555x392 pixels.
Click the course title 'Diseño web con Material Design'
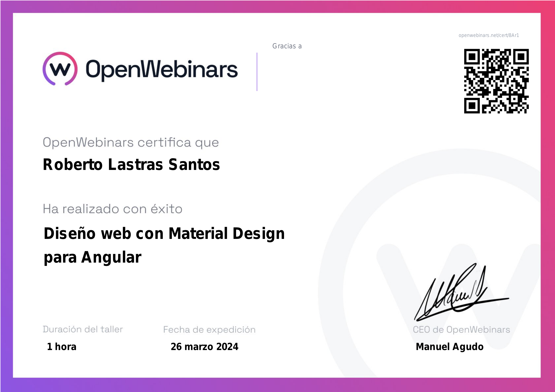click(164, 234)
